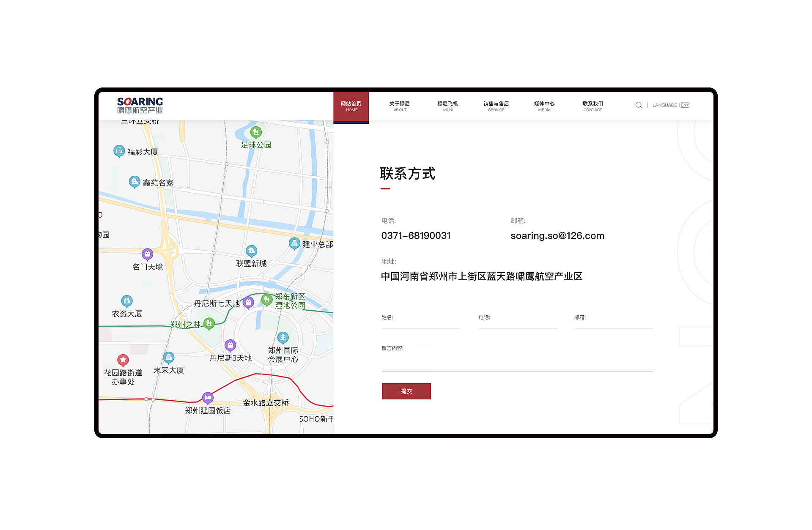This screenshot has height=530, width=812.
Task: Go to 网站首页 HOME tab
Action: [351, 107]
